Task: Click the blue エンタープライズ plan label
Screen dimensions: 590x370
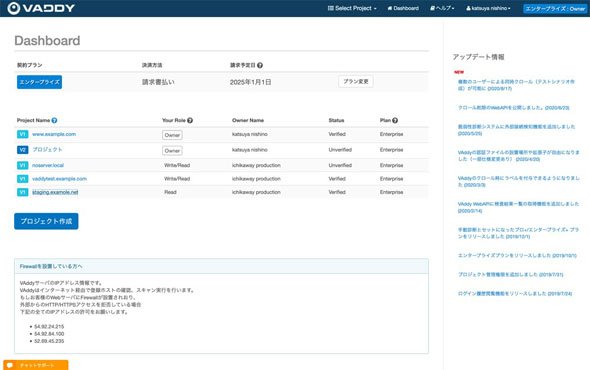Action: click(x=40, y=82)
